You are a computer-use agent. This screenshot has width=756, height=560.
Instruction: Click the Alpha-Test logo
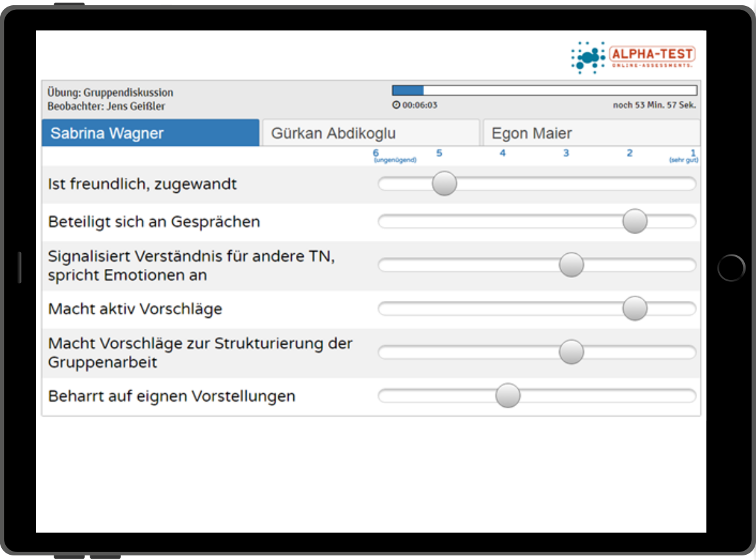(x=633, y=58)
